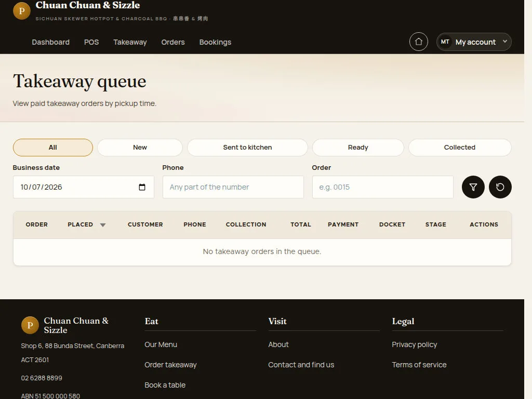Toggle sort arrow beside PLACED column
Screen dimensions: 532x399
(103, 225)
